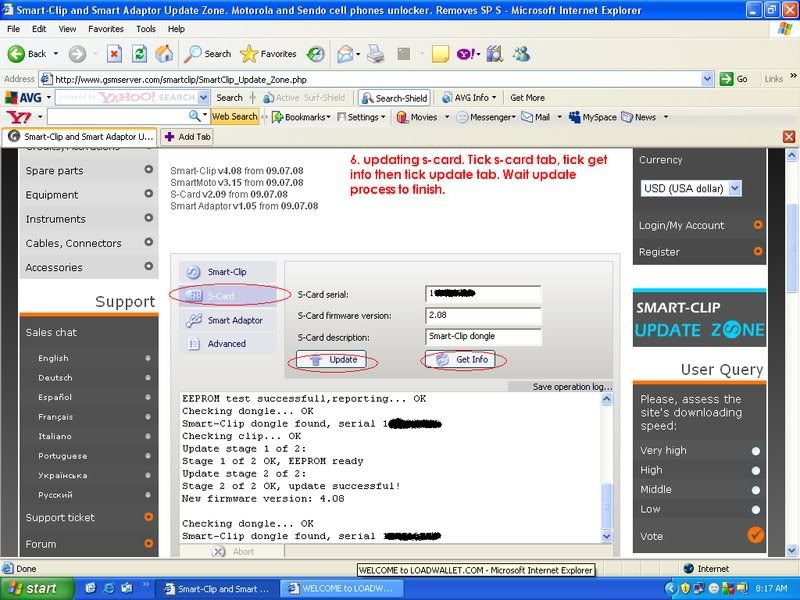Open Support ticket link
Viewport: 800px width, 600px height.
click(x=60, y=517)
